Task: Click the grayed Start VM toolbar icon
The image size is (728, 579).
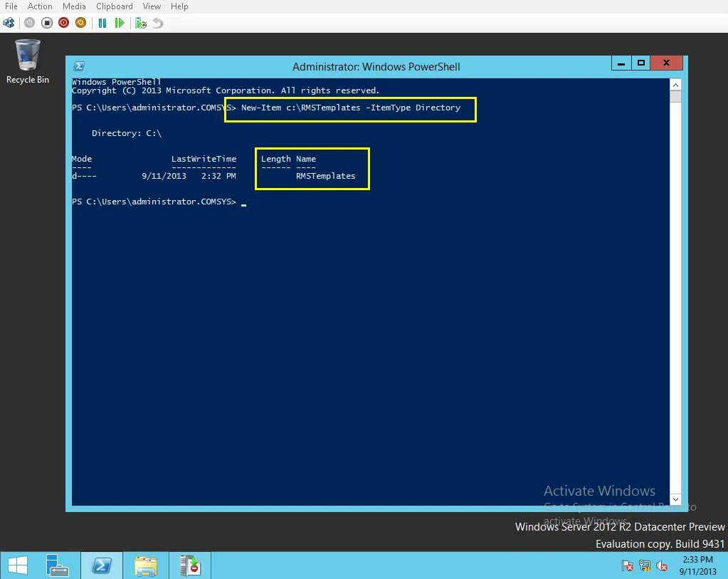Action: [29, 23]
